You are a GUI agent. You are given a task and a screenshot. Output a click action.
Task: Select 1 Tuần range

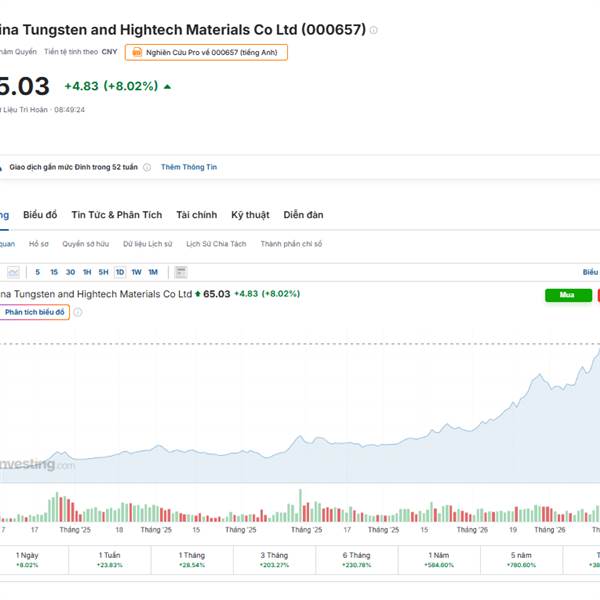109,559
